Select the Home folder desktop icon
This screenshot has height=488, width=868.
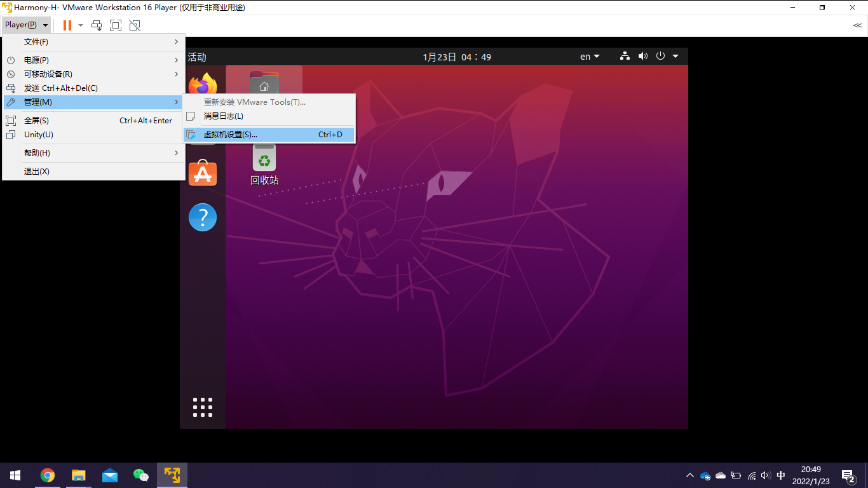tap(264, 81)
